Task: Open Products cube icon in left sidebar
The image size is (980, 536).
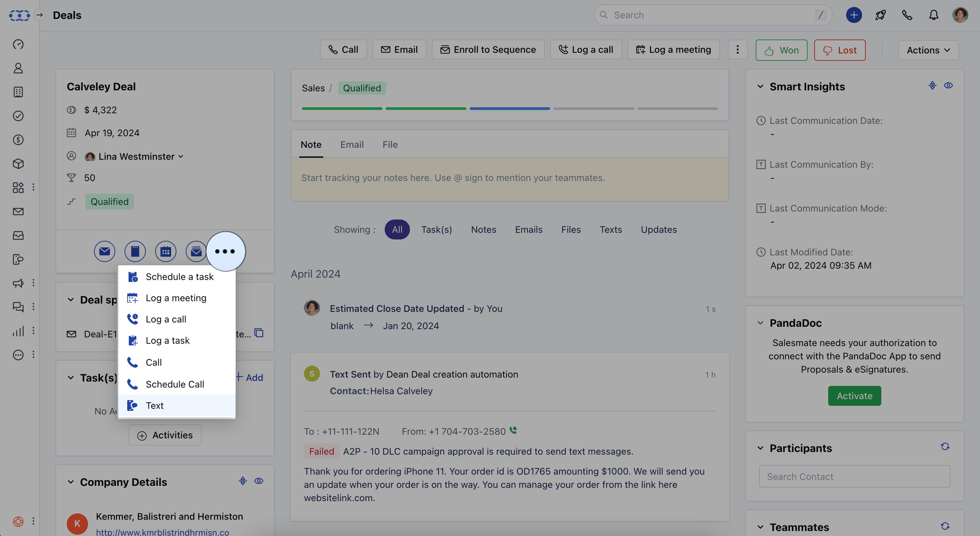Action: coord(18,164)
